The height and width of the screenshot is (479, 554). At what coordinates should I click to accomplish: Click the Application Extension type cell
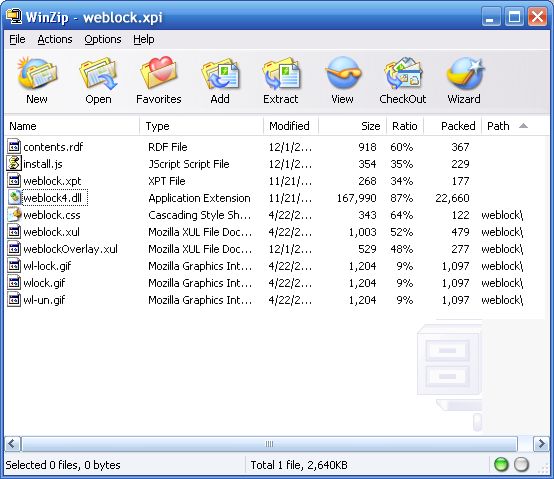[199, 198]
